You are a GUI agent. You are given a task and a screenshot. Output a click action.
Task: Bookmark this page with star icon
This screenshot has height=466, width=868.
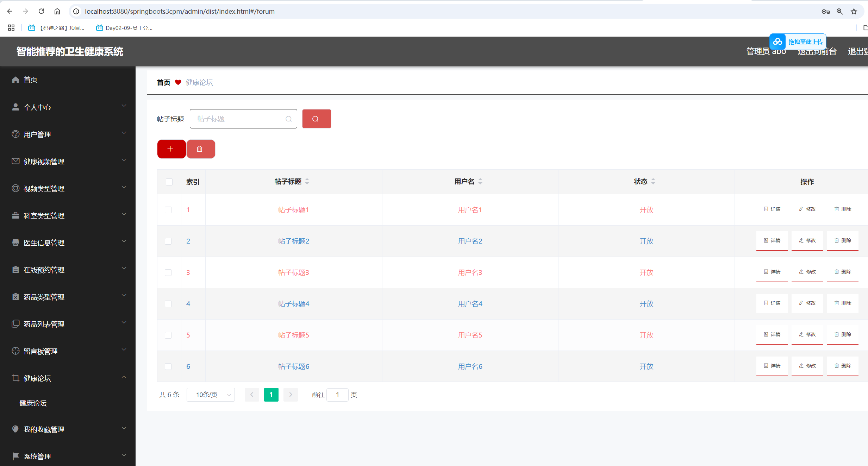[x=854, y=11]
